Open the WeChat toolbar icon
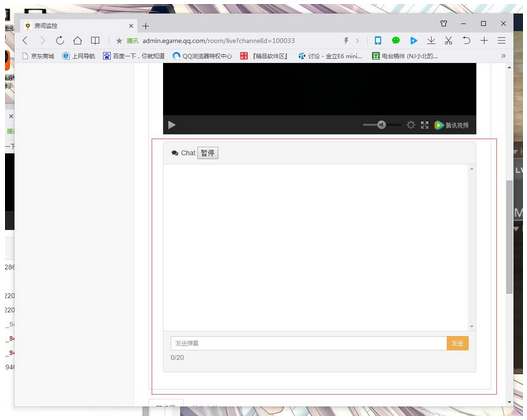This screenshot has width=527, height=420. [x=396, y=41]
